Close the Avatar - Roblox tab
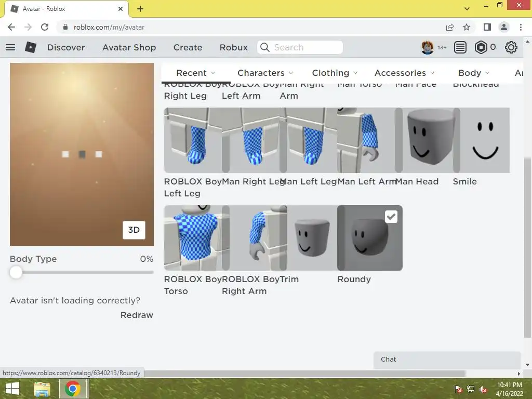The width and height of the screenshot is (532, 399). point(121,9)
